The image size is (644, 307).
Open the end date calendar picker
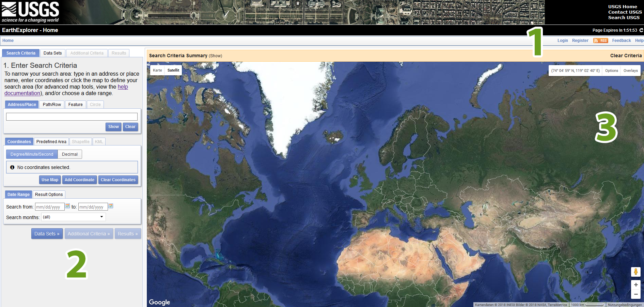tap(111, 206)
